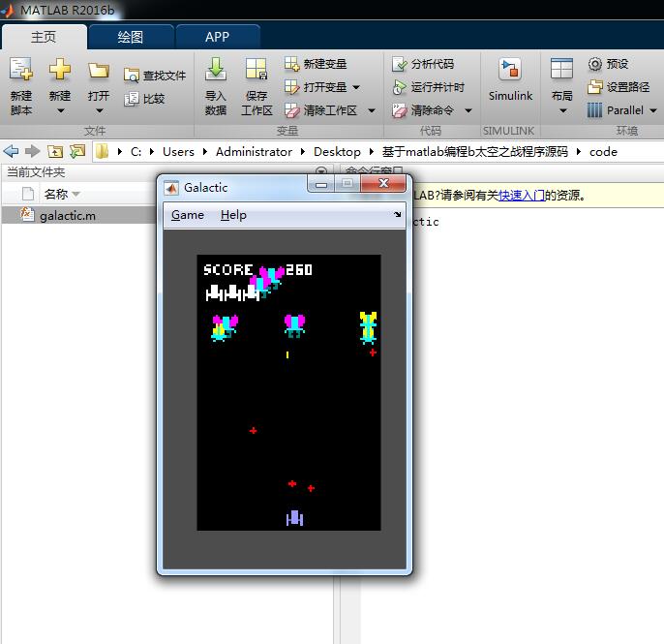Switch to the Home (主页) tab
Image resolution: width=664 pixels, height=644 pixels.
pyautogui.click(x=44, y=37)
